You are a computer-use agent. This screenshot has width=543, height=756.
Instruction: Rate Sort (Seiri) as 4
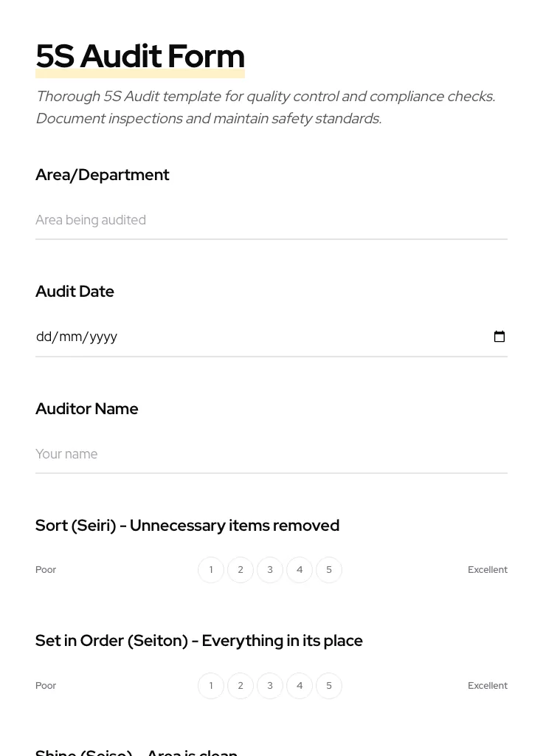coord(300,569)
